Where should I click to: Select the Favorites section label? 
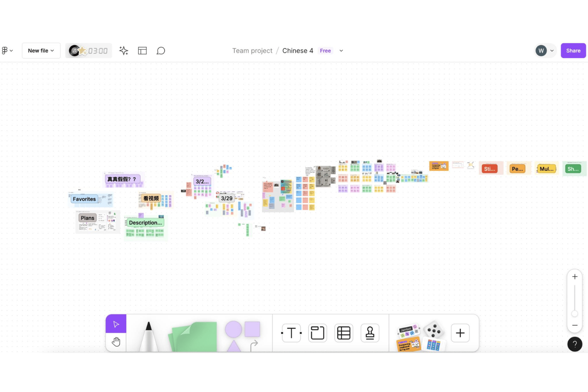pyautogui.click(x=84, y=199)
